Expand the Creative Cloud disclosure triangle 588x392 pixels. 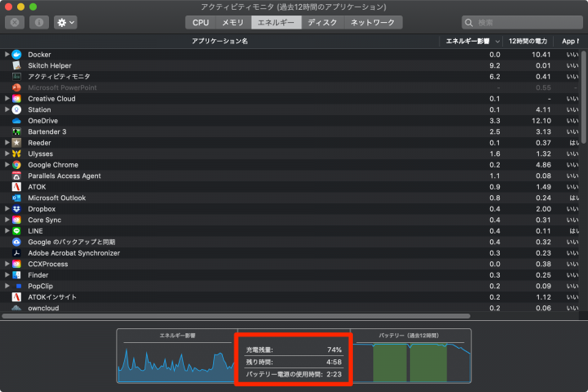coord(7,99)
